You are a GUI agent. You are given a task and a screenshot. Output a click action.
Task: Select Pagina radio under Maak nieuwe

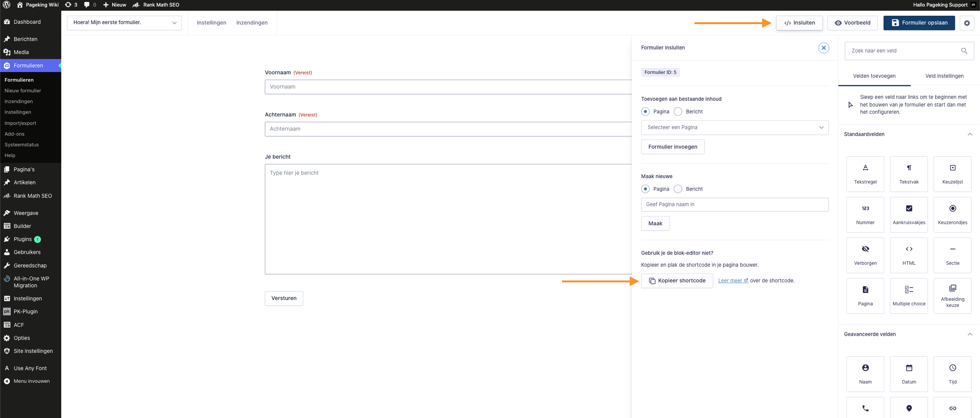click(x=645, y=189)
